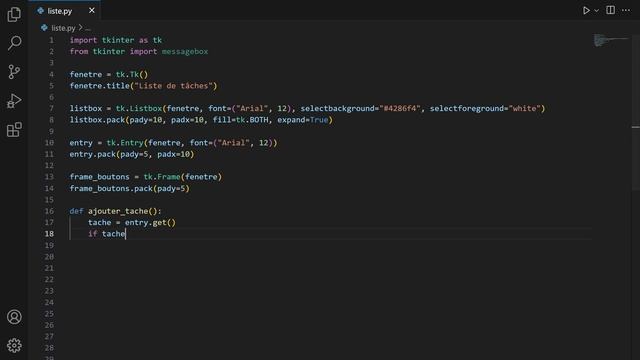Click the def keyword on line 16
The height and width of the screenshot is (360, 640).
coord(76,211)
